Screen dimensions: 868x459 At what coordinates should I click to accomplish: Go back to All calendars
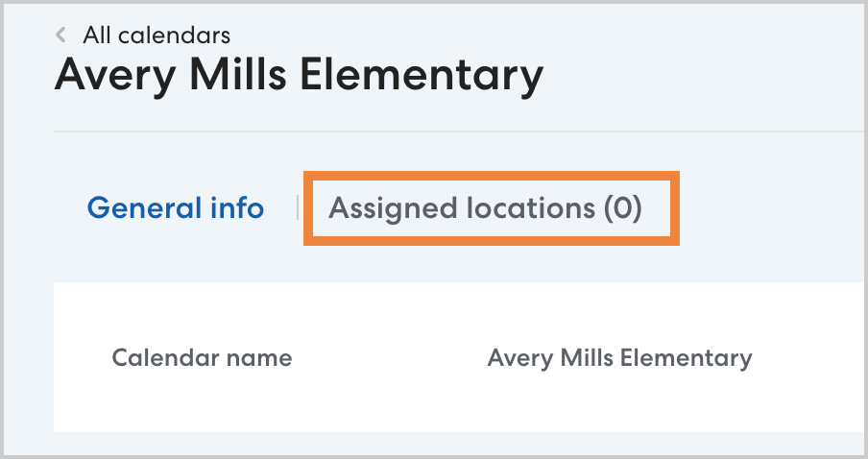pyautogui.click(x=156, y=36)
